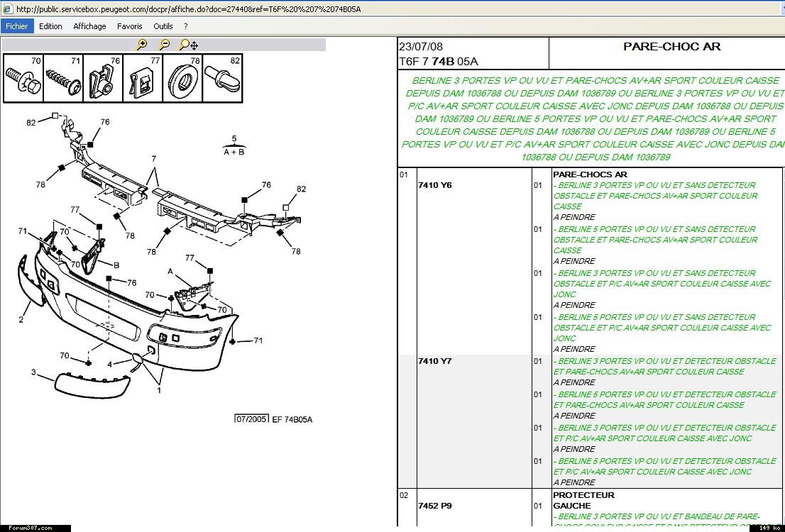The width and height of the screenshot is (785, 532).
Task: Open the ? help menu
Action: (x=186, y=26)
